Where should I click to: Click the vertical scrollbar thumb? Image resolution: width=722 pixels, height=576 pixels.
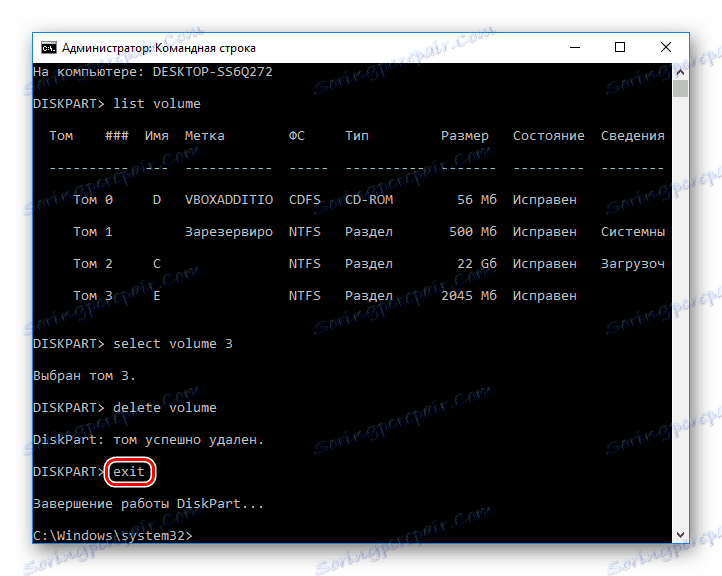681,88
